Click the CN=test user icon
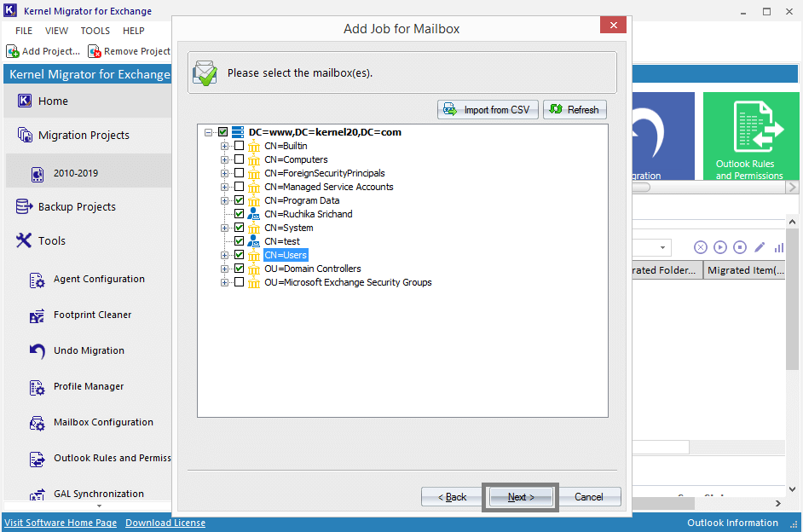 (253, 241)
